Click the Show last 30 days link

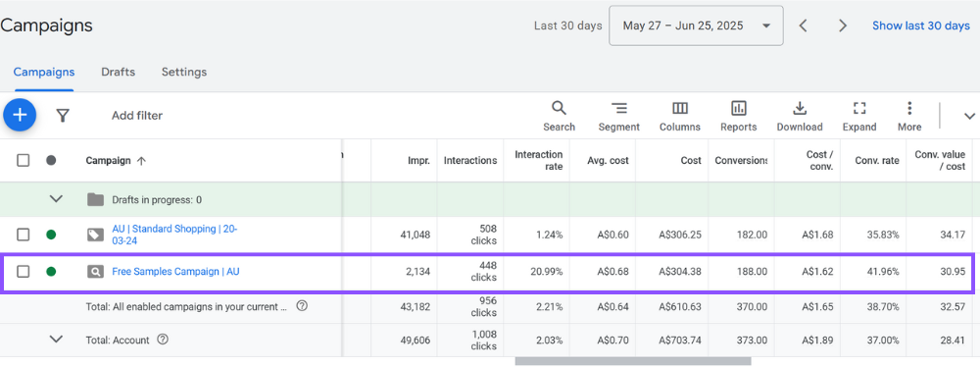[921, 26]
